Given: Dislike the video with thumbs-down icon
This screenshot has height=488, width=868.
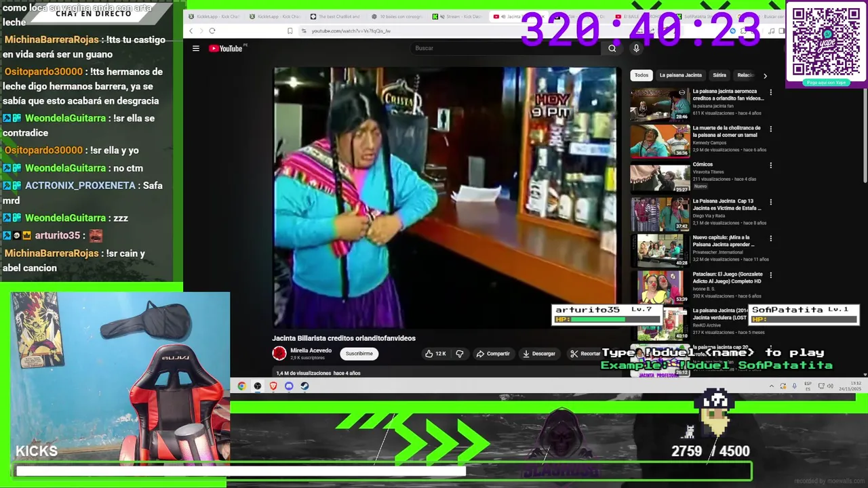Looking at the screenshot, I should (x=459, y=354).
